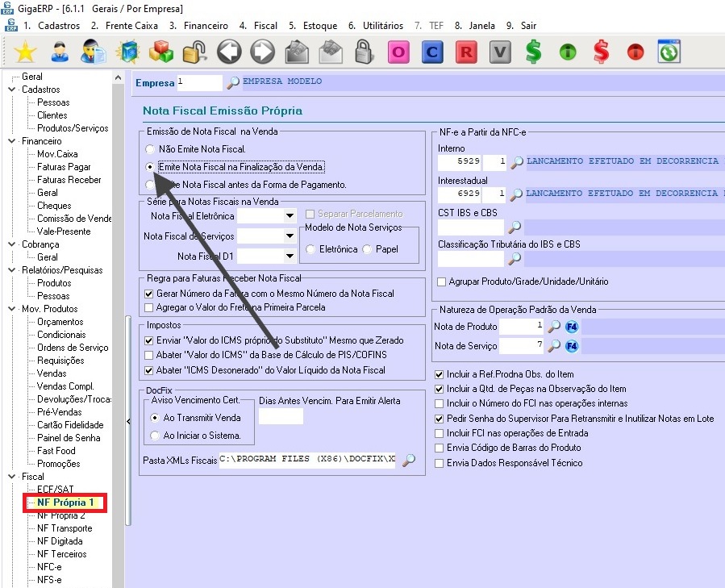
Task: Open NF Transporte in the sidebar tree
Action: (65, 528)
